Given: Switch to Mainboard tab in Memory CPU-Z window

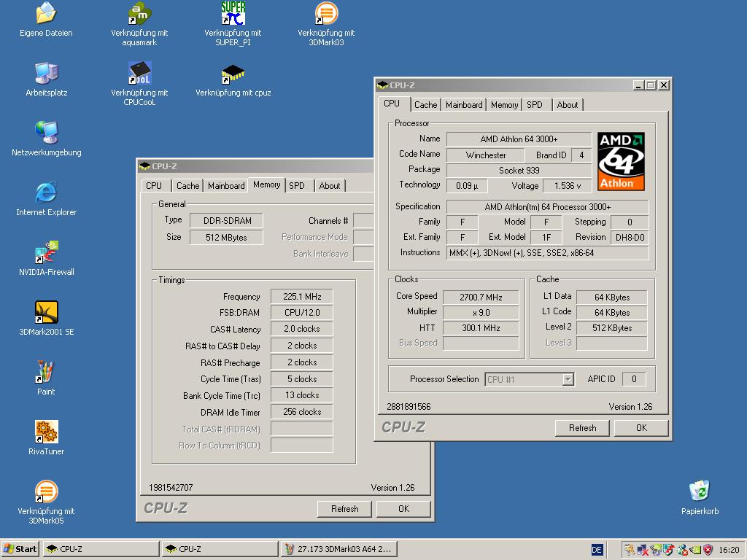Looking at the screenshot, I should (226, 186).
